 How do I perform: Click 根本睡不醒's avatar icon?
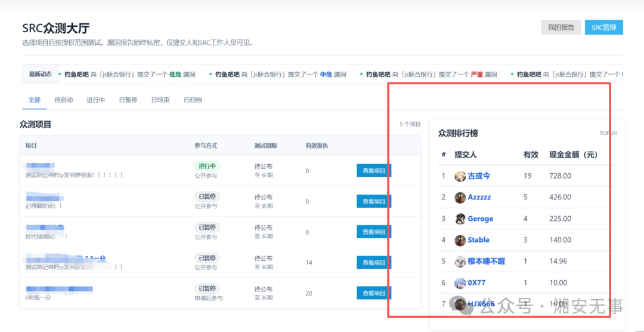point(460,262)
